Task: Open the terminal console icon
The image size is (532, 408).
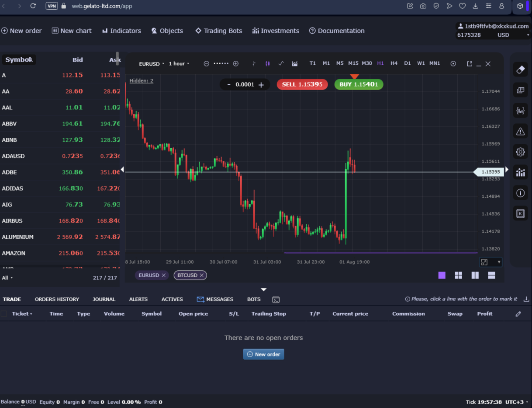Action: pyautogui.click(x=276, y=300)
